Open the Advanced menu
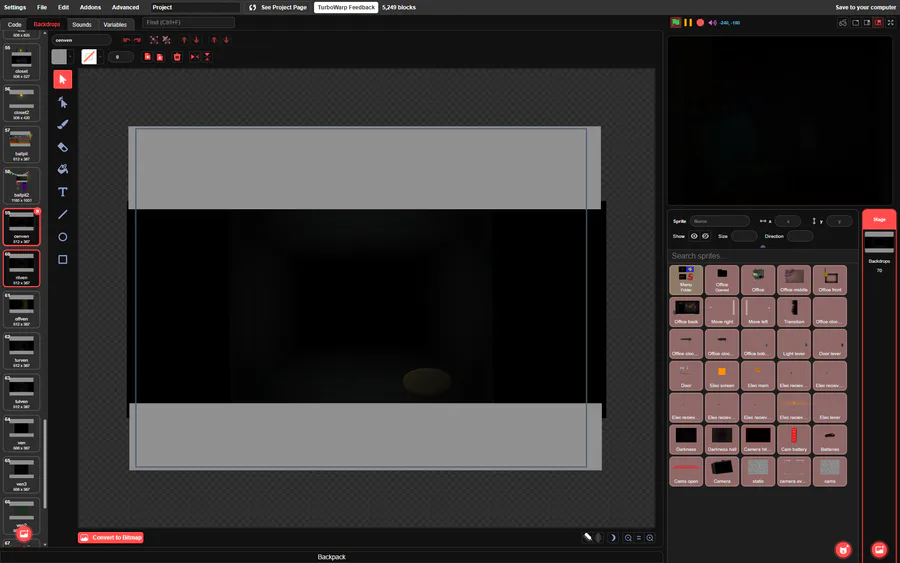 click(x=125, y=7)
